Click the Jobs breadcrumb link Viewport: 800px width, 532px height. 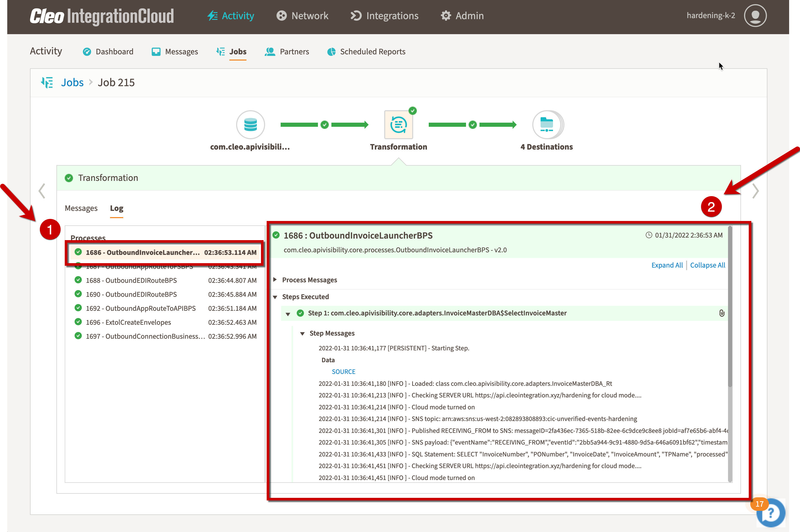tap(72, 83)
